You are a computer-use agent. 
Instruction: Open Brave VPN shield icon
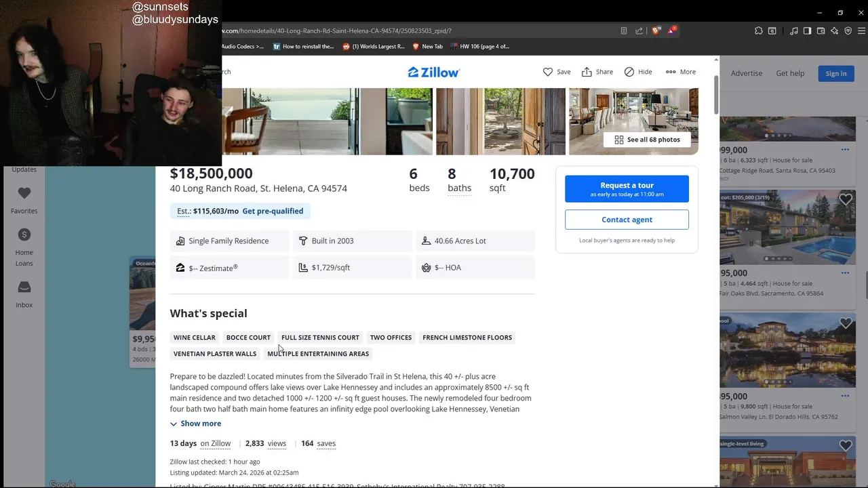tap(848, 30)
